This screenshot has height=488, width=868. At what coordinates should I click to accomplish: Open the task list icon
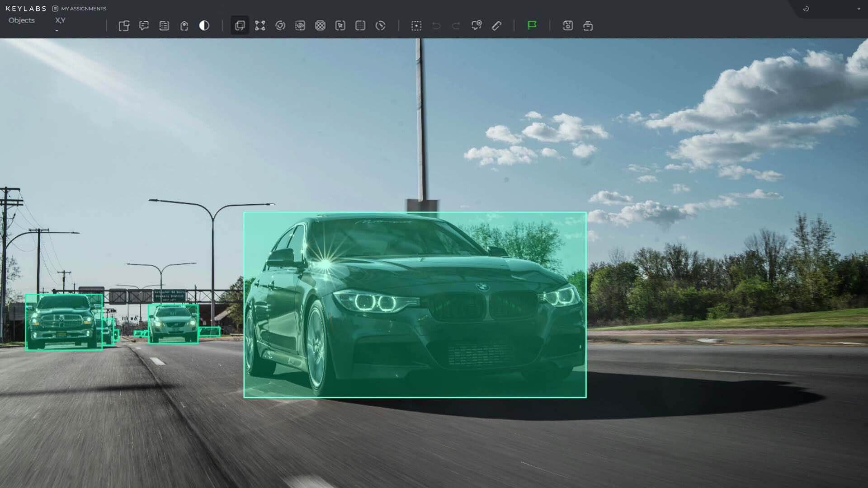(x=164, y=26)
